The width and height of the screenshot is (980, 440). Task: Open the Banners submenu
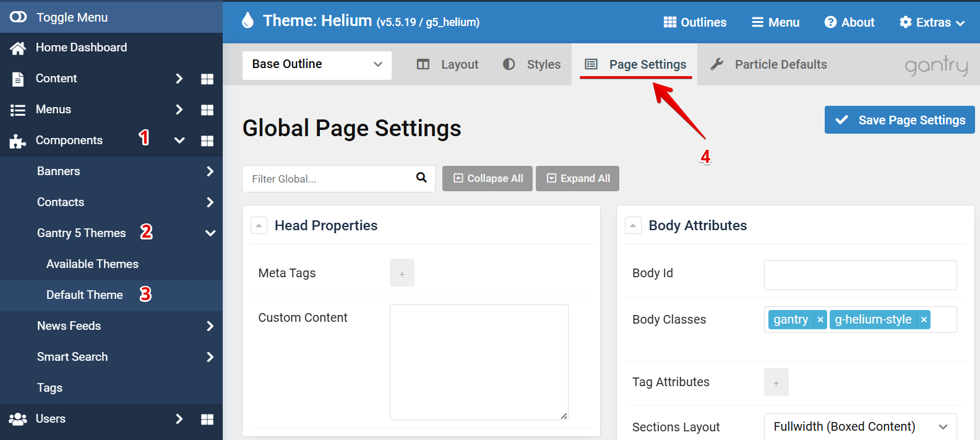pos(59,171)
